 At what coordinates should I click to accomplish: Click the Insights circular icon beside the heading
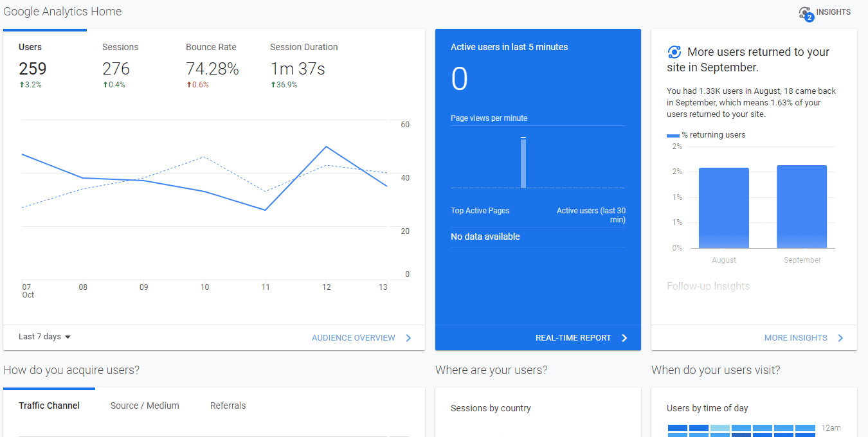[x=674, y=52]
